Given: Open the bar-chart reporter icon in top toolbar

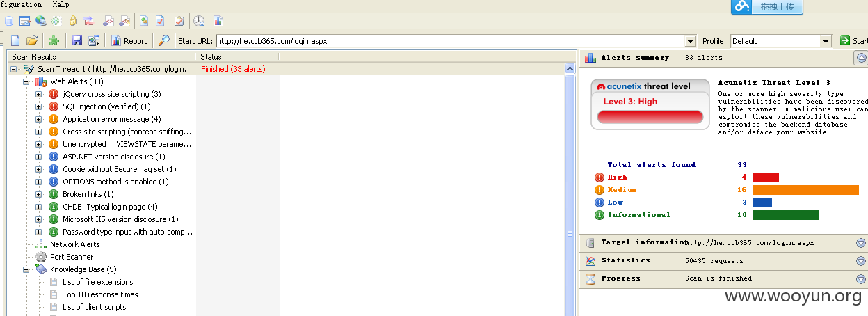Looking at the screenshot, I should point(218,21).
